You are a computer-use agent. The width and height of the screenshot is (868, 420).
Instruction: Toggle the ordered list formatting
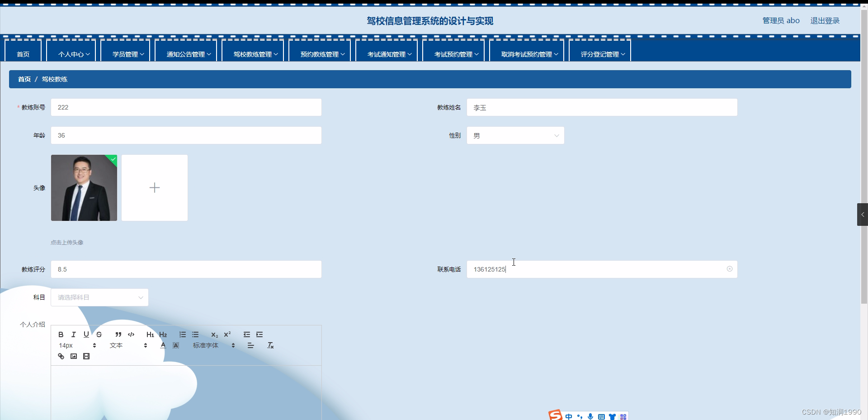coord(182,334)
